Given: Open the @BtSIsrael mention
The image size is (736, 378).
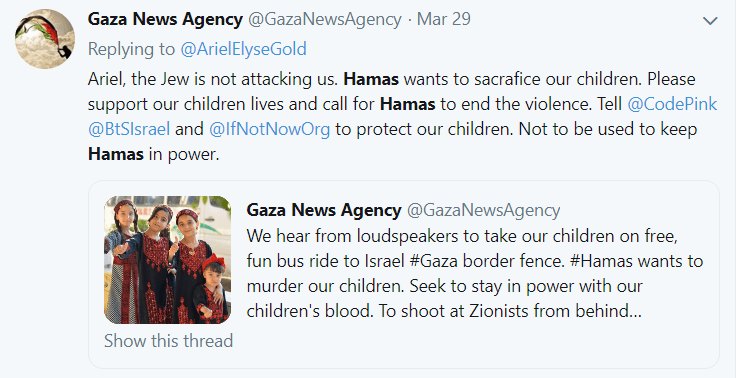Looking at the screenshot, I should (x=129, y=129).
